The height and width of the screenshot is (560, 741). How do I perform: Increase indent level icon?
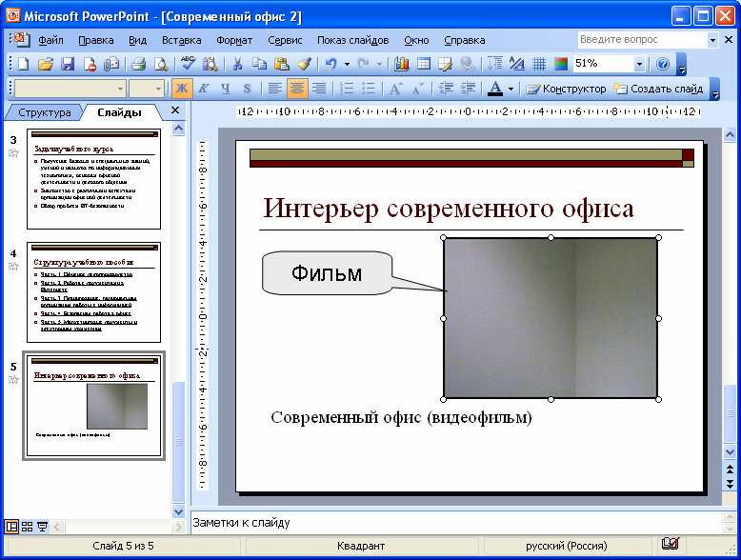tap(468, 89)
